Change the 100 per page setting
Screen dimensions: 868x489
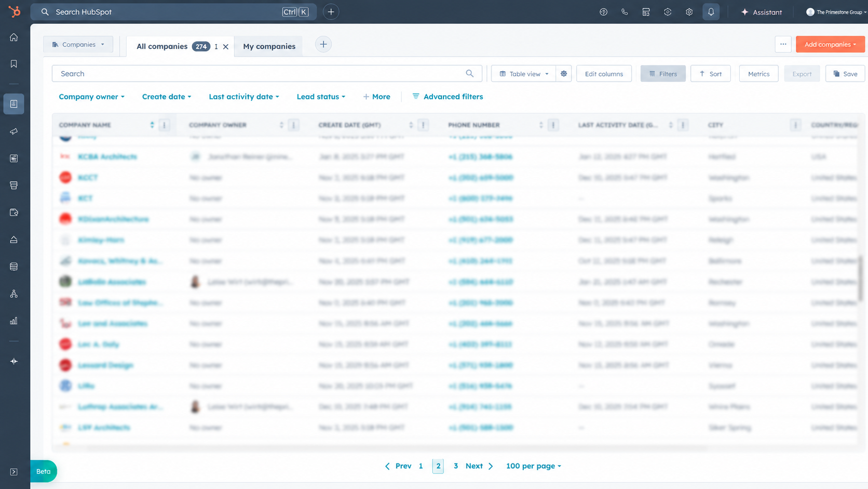[x=534, y=466]
